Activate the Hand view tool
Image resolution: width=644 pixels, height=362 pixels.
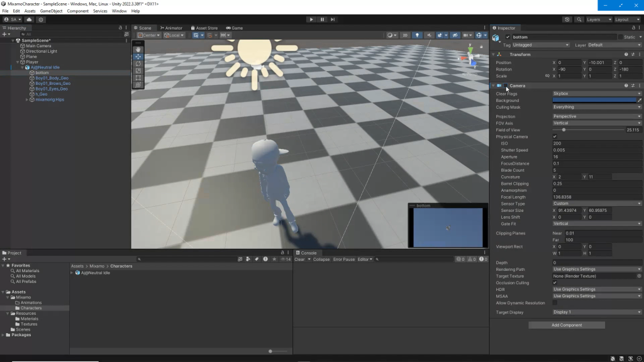pos(138,49)
